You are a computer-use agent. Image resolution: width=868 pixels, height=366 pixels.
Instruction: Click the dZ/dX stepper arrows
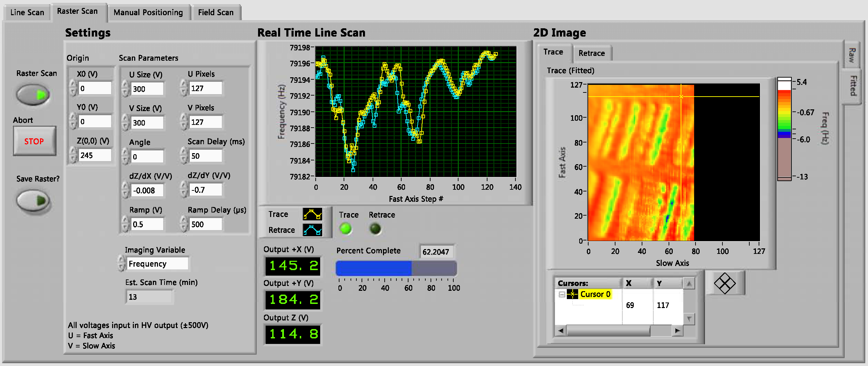pos(126,190)
